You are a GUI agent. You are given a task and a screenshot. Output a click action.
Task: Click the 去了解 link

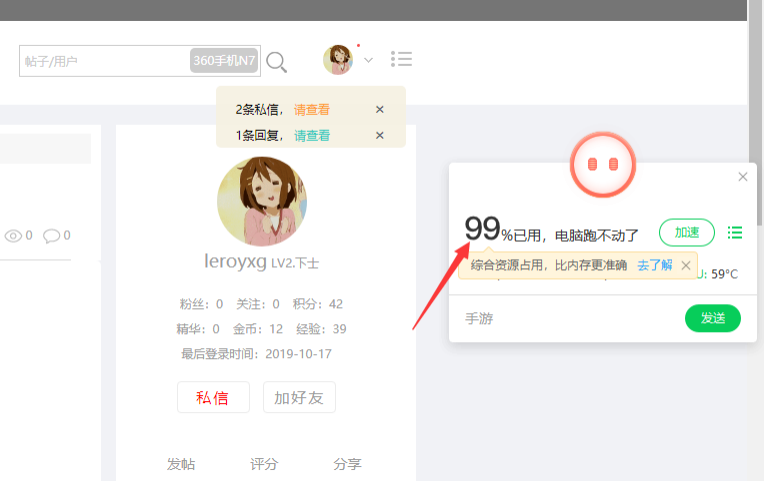click(654, 265)
